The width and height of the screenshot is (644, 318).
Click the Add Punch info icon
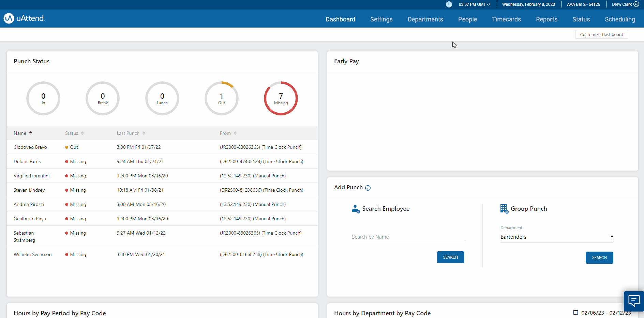coord(368,188)
